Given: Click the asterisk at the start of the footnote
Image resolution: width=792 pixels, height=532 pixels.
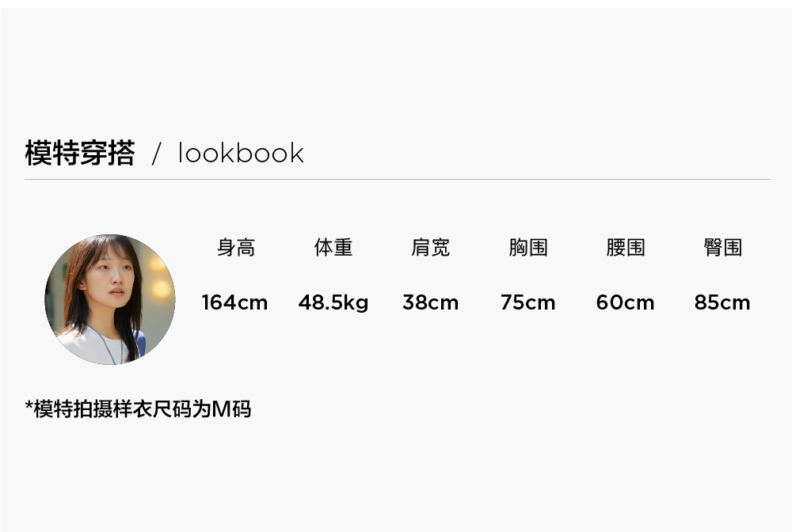Looking at the screenshot, I should tap(29, 405).
